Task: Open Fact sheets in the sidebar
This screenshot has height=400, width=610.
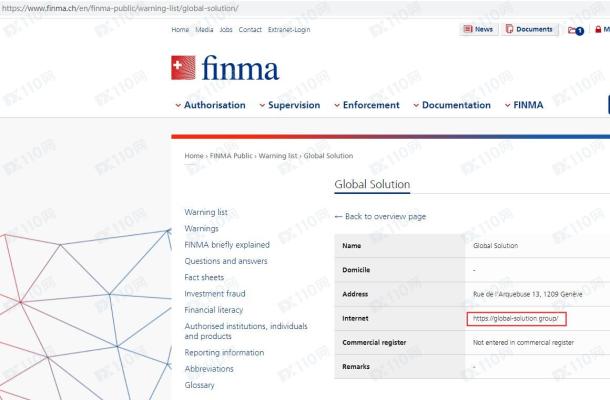Action: pyautogui.click(x=204, y=277)
